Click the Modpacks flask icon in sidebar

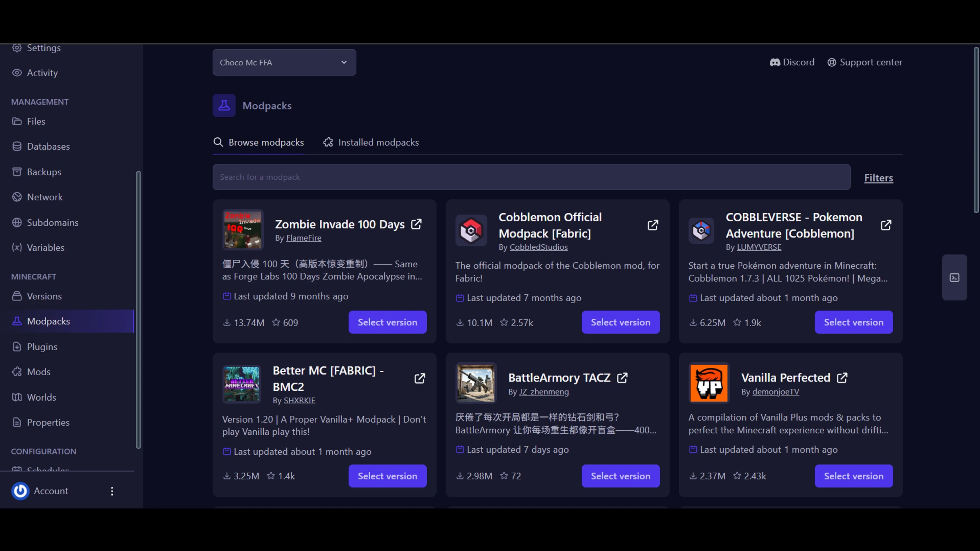17,321
